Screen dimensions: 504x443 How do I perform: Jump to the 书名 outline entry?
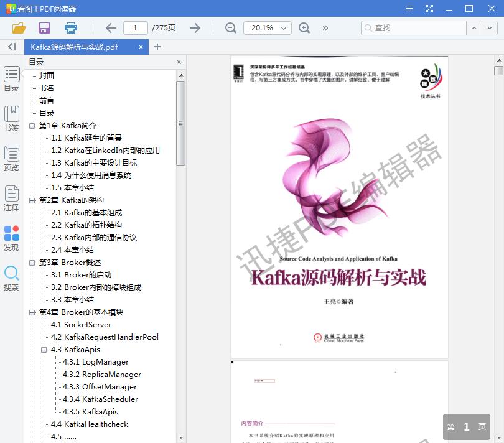click(x=47, y=88)
